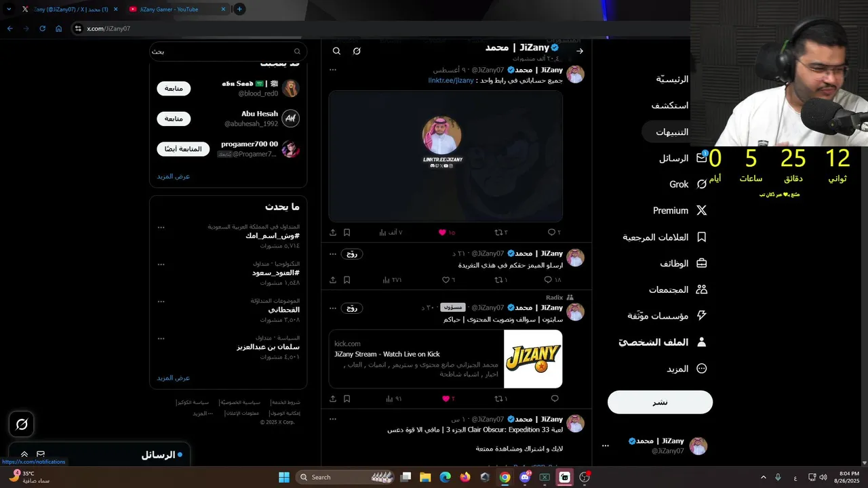This screenshot has height=488, width=868.
Task: Click the Grok icon in the profile header
Action: tap(357, 51)
